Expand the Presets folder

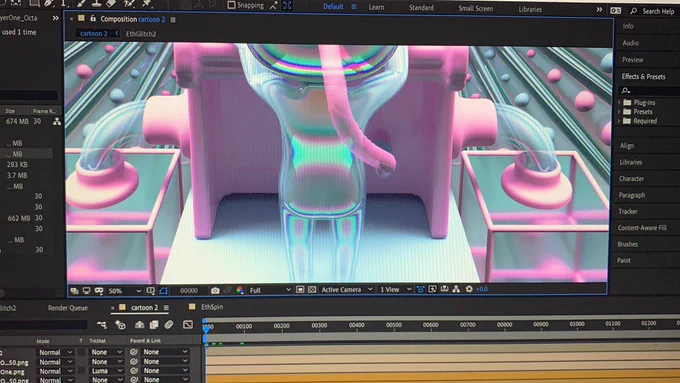(619, 111)
